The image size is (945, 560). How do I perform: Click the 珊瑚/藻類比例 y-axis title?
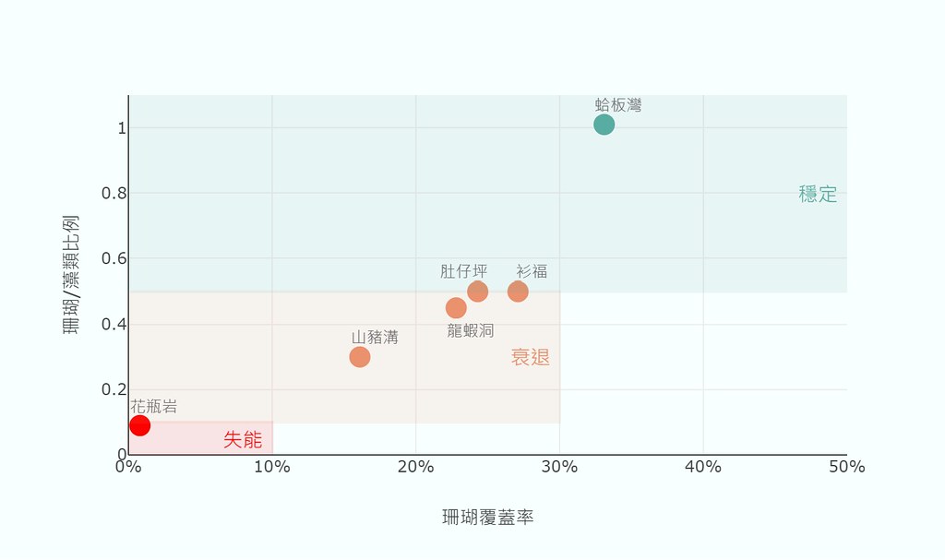71,274
